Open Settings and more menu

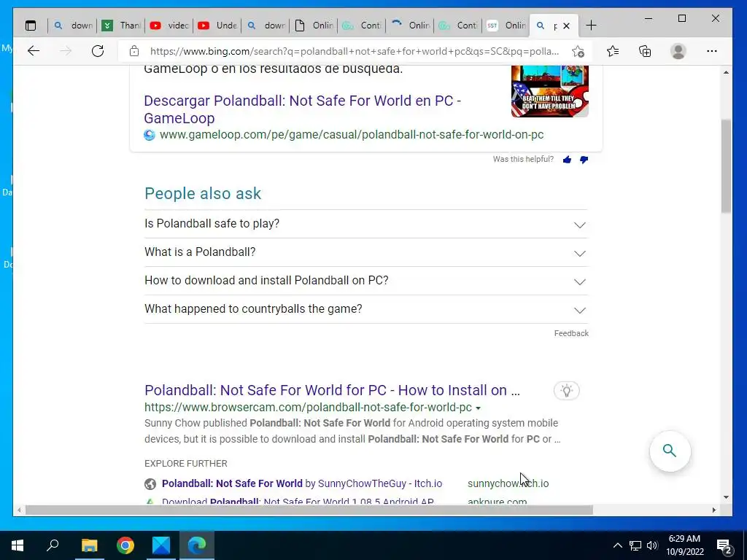pyautogui.click(x=712, y=51)
